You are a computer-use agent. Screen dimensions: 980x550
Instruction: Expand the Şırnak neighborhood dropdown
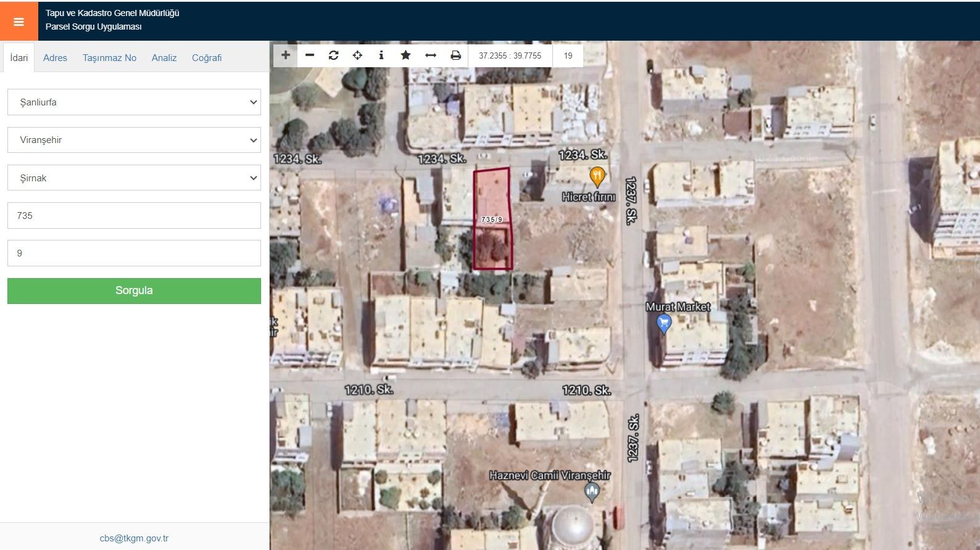[x=134, y=178]
